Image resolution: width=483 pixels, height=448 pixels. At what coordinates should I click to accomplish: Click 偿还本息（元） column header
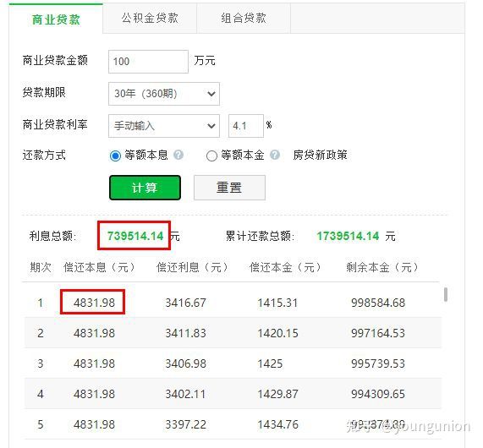click(x=99, y=267)
